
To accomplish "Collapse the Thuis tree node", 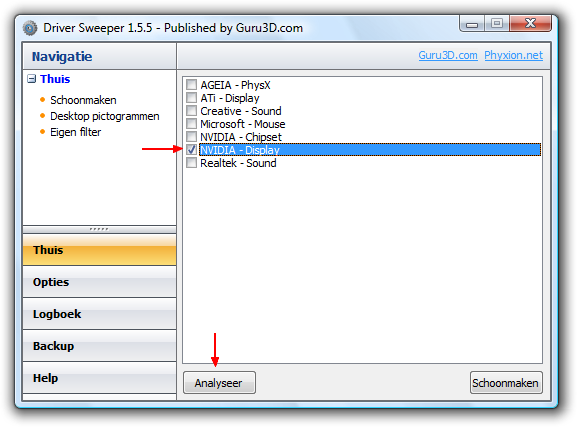I will tap(32, 79).
